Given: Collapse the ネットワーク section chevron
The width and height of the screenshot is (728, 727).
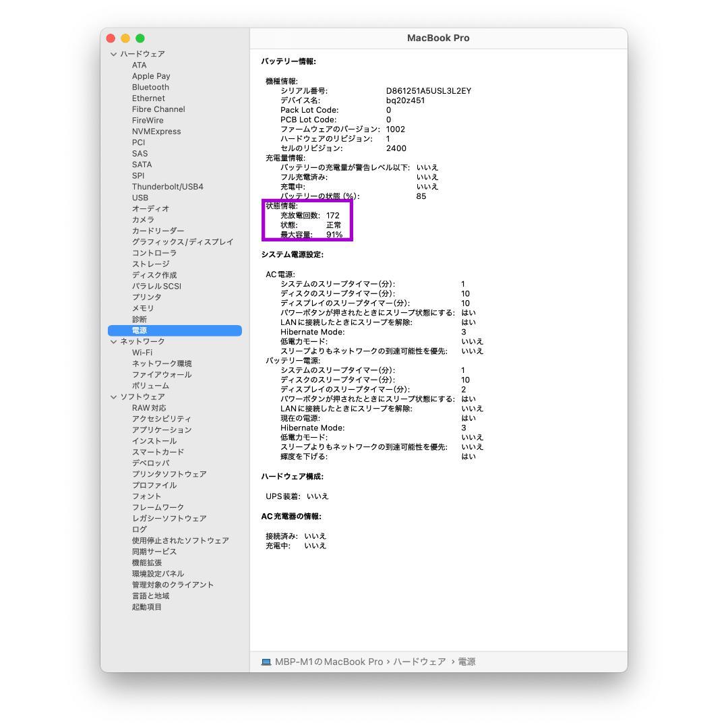Looking at the screenshot, I should click(113, 342).
